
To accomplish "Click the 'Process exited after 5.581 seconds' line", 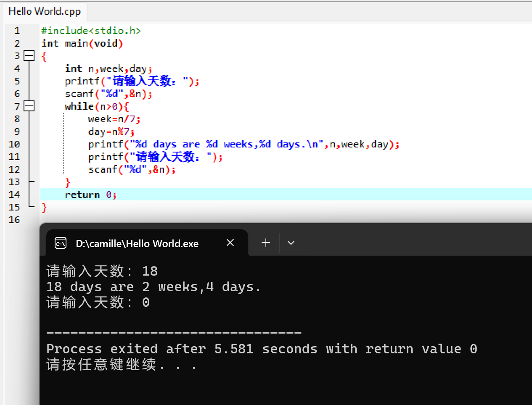I will tap(262, 349).
